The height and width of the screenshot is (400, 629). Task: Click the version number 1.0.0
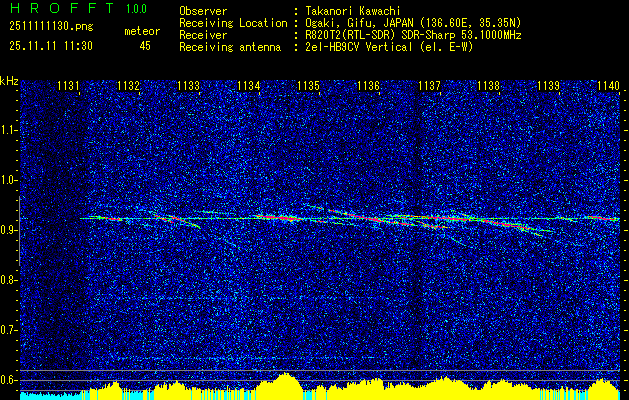pyautogui.click(x=136, y=9)
